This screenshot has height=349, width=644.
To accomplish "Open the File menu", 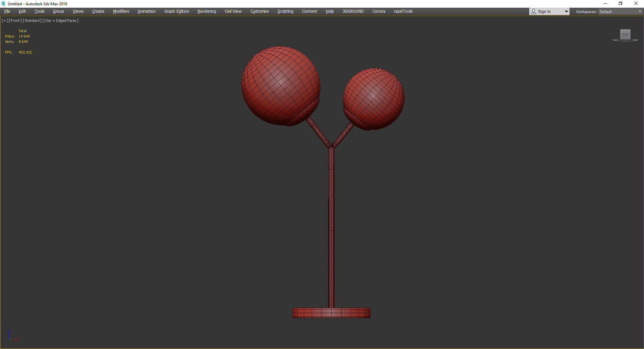I will pyautogui.click(x=7, y=11).
